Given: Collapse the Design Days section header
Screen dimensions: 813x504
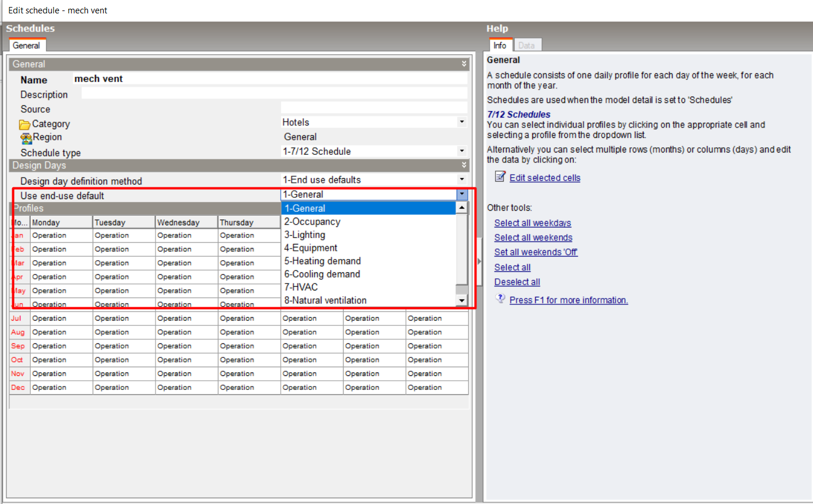Looking at the screenshot, I should 464,165.
